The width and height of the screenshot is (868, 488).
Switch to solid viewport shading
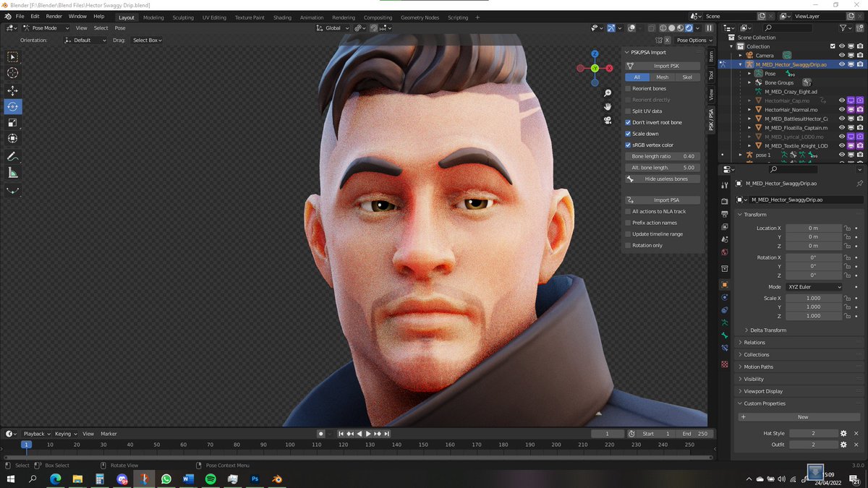click(671, 28)
